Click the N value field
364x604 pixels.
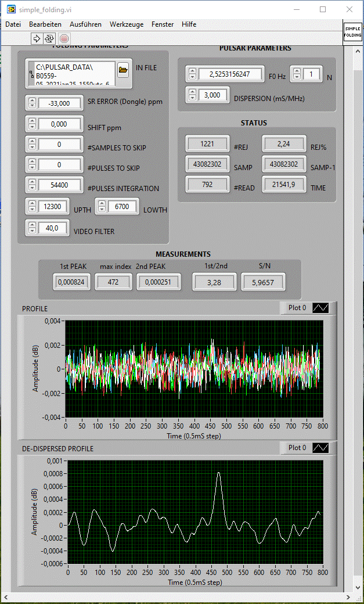tap(311, 74)
